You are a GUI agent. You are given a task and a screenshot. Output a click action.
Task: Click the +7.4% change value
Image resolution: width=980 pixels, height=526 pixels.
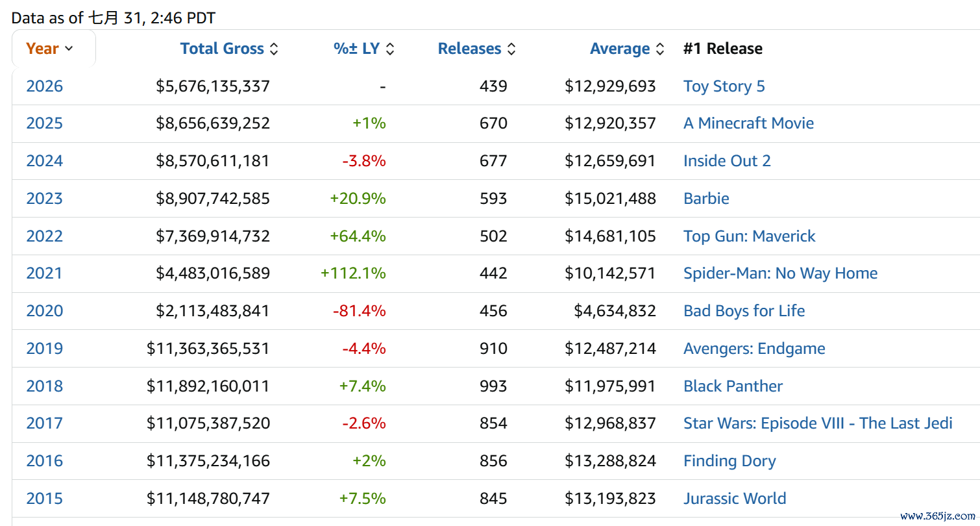tap(363, 386)
